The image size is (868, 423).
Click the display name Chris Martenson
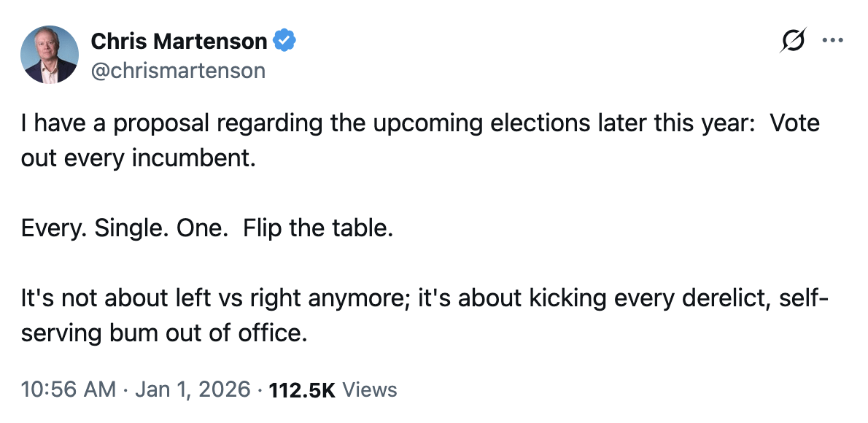[x=179, y=42]
